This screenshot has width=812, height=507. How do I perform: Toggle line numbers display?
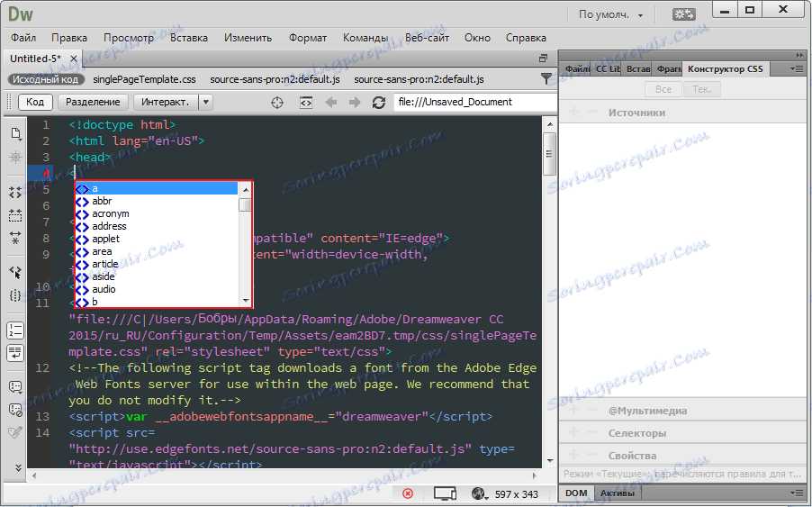click(x=15, y=330)
